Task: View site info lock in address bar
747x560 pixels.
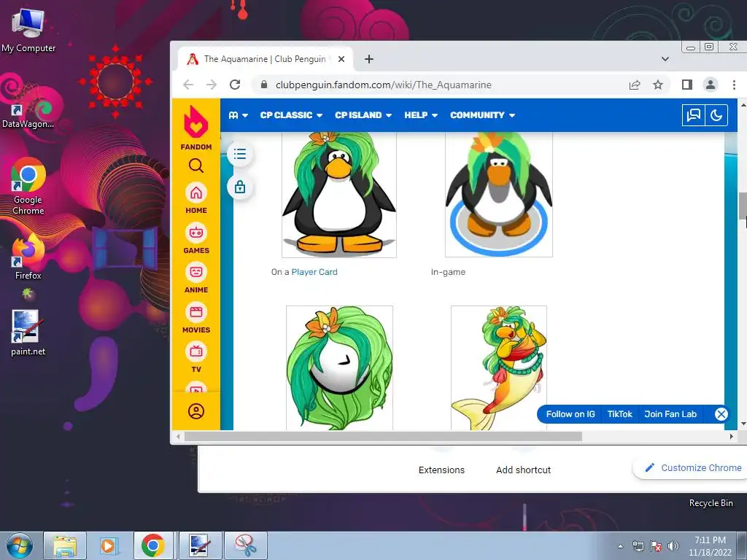Action: click(264, 85)
